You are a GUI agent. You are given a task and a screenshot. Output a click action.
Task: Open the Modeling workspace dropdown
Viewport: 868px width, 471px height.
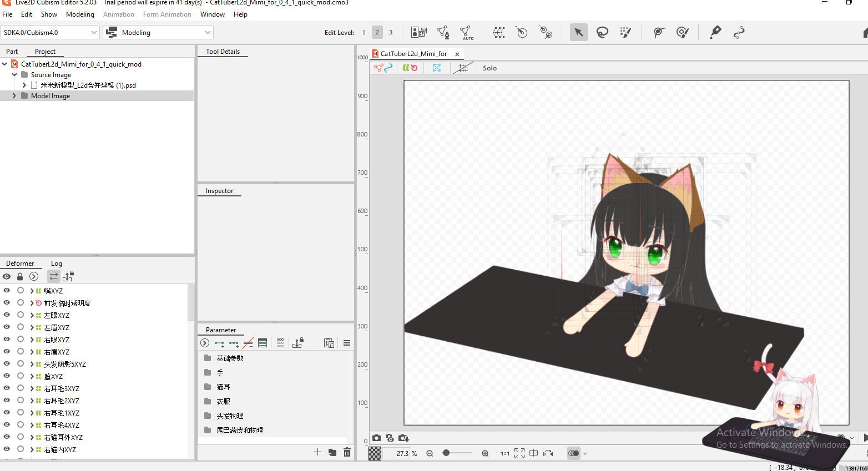[x=158, y=32]
